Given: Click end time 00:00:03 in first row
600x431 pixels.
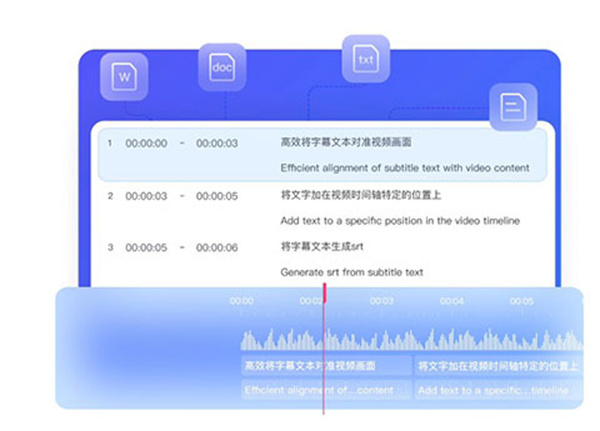Looking at the screenshot, I should pyautogui.click(x=217, y=143).
